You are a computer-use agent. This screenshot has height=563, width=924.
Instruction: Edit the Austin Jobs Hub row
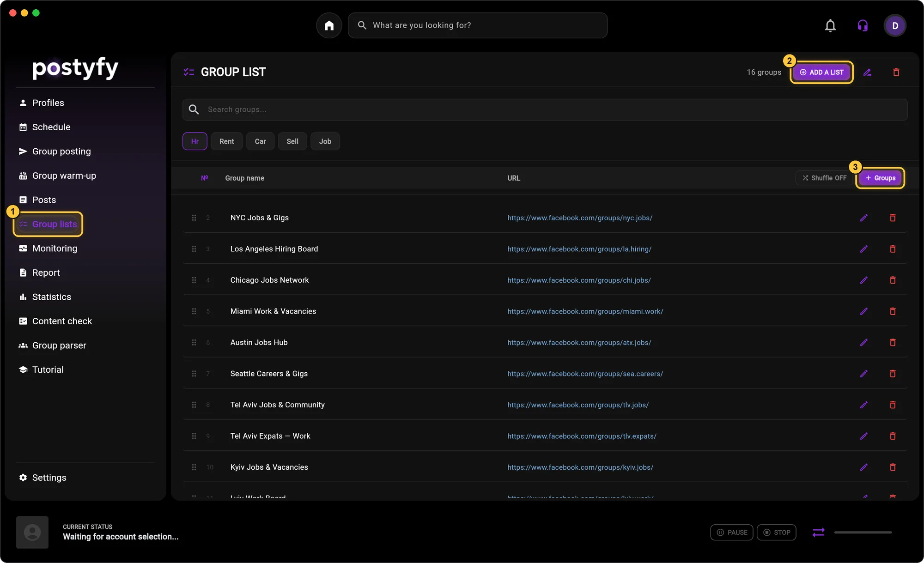pyautogui.click(x=863, y=342)
